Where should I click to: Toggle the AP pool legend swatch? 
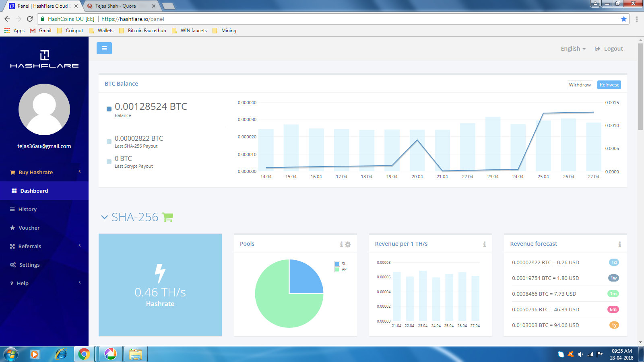click(337, 269)
